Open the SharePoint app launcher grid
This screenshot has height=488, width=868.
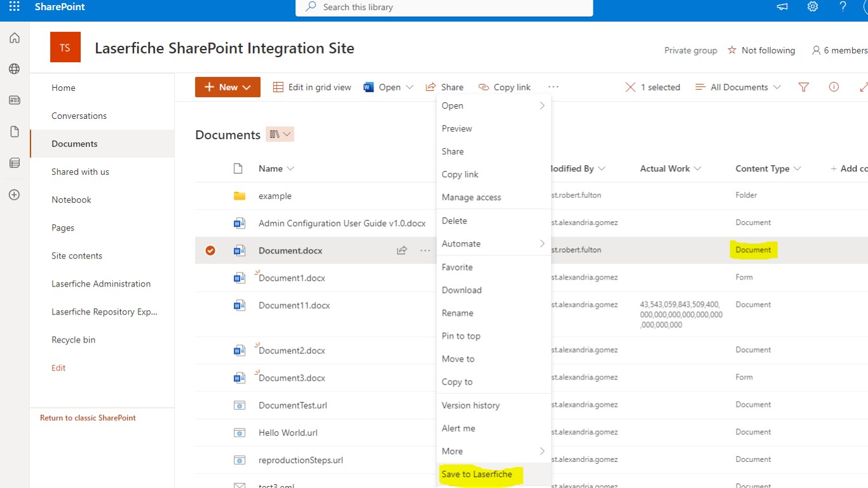tap(14, 7)
